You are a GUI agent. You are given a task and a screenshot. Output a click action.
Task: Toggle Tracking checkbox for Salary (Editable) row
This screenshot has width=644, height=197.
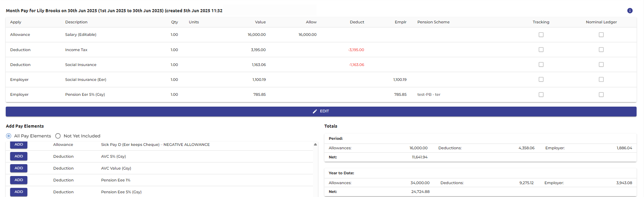(x=541, y=35)
